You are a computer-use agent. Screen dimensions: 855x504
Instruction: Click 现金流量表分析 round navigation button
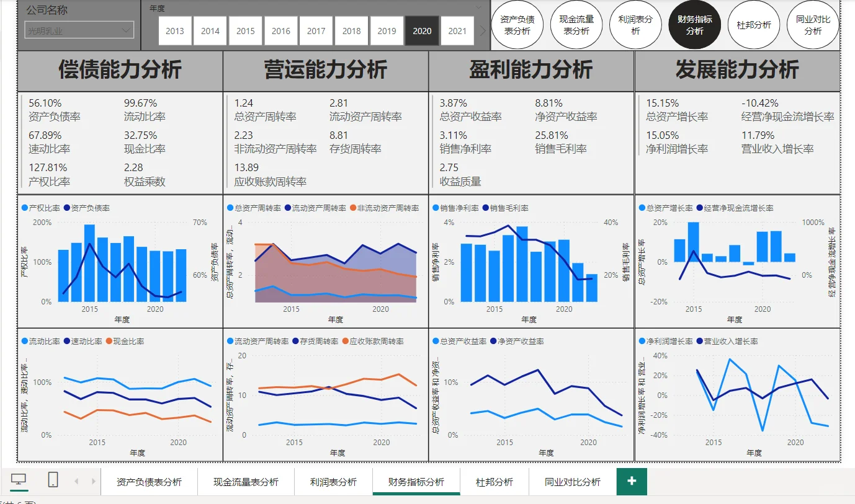[576, 25]
